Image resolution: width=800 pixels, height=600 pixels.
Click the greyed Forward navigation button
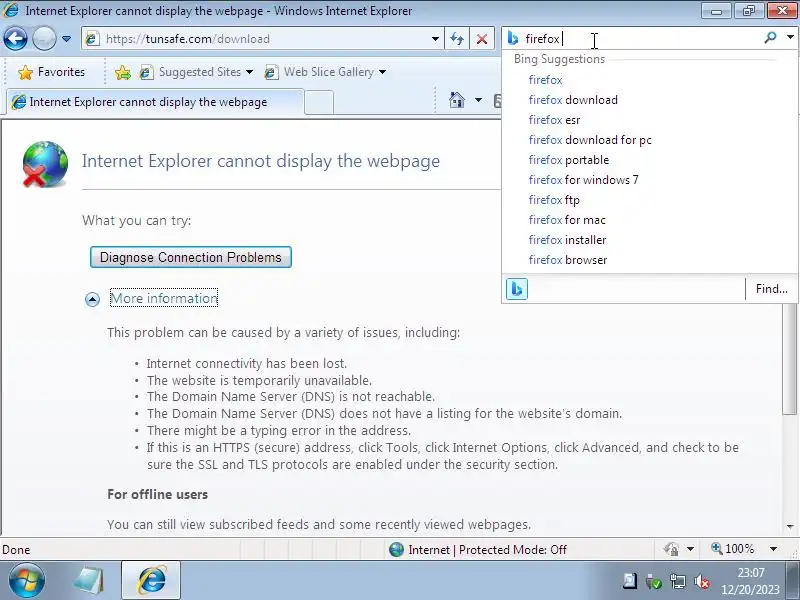[x=44, y=38]
